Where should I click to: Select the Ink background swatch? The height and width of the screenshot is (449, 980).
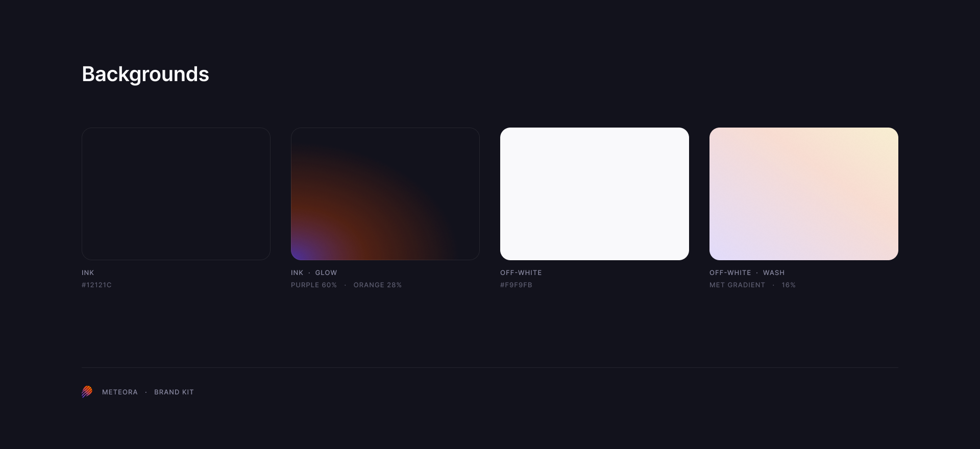point(176,194)
